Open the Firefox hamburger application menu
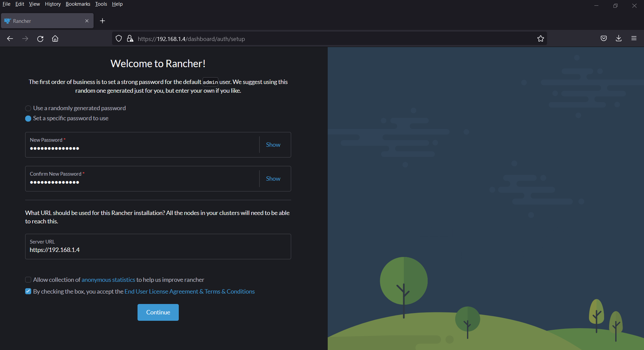This screenshot has width=644, height=350. click(634, 39)
